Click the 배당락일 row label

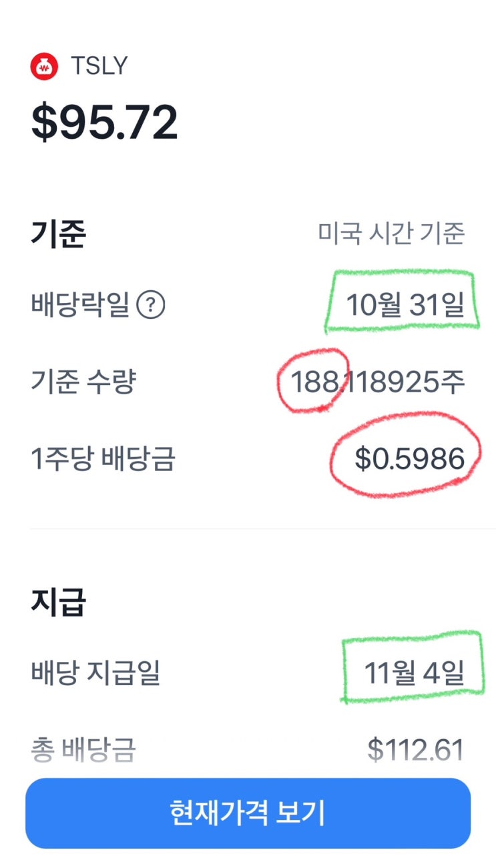79,306
